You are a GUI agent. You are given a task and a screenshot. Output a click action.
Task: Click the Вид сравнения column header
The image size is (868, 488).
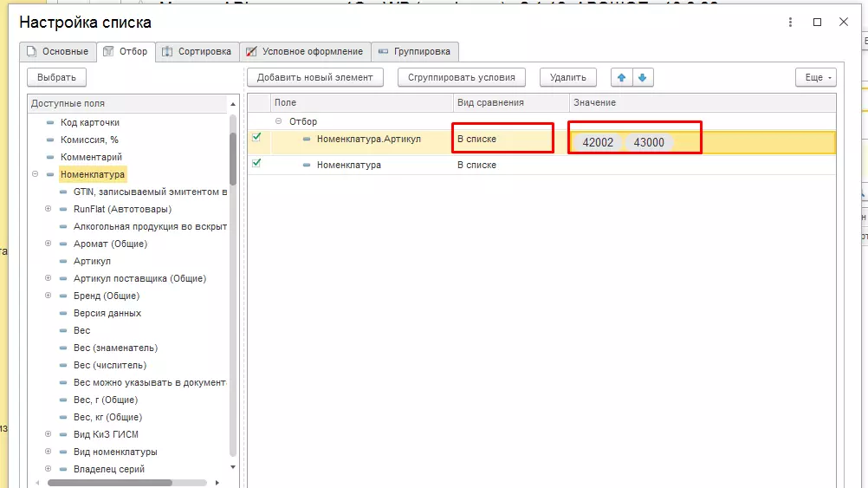click(511, 103)
